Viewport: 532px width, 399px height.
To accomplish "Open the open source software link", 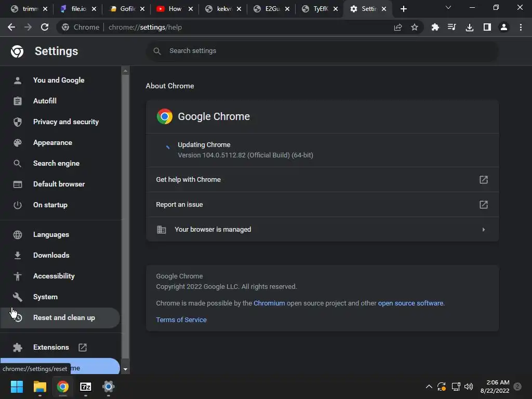I will pos(410,303).
